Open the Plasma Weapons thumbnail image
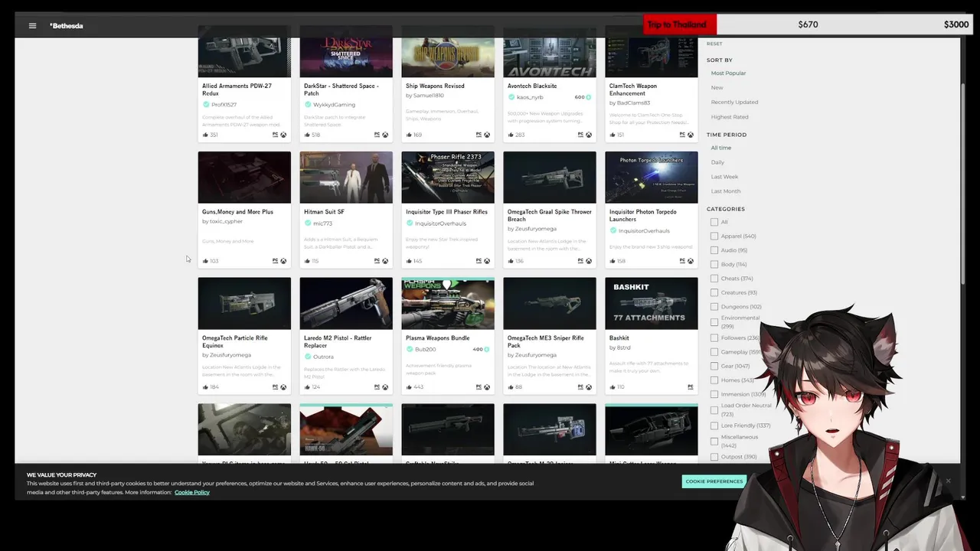Image resolution: width=980 pixels, height=551 pixels. [448, 303]
